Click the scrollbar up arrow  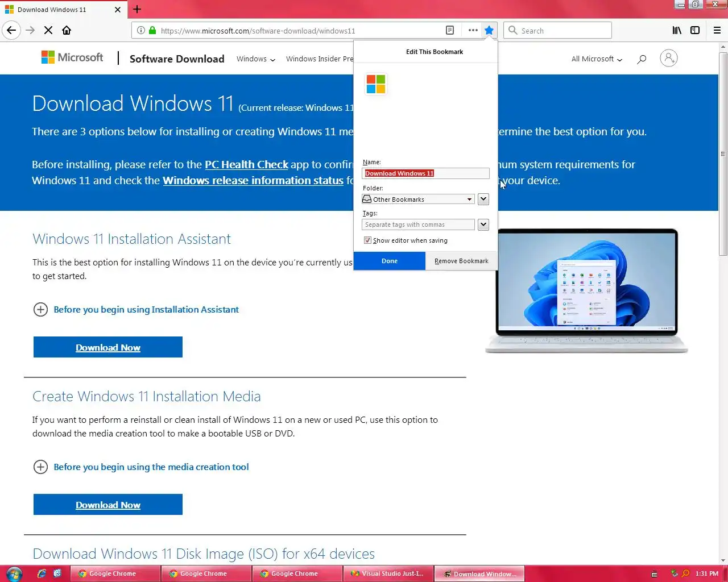coord(723,47)
